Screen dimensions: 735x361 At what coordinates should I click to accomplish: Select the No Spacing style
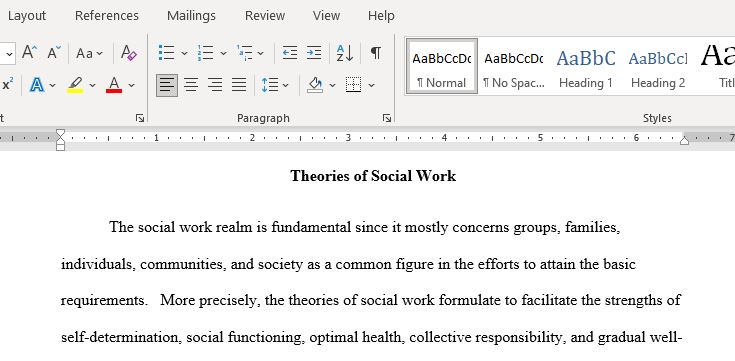514,66
